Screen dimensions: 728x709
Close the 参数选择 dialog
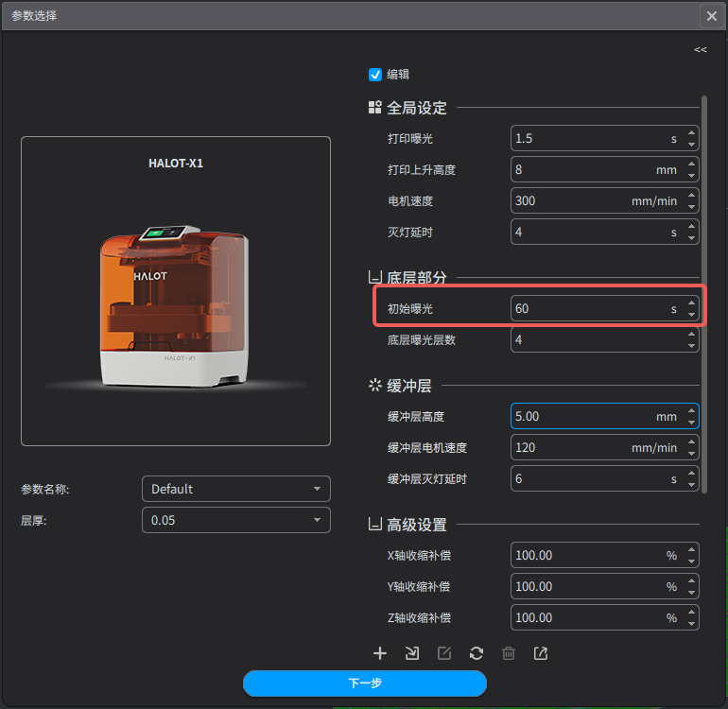(x=711, y=16)
